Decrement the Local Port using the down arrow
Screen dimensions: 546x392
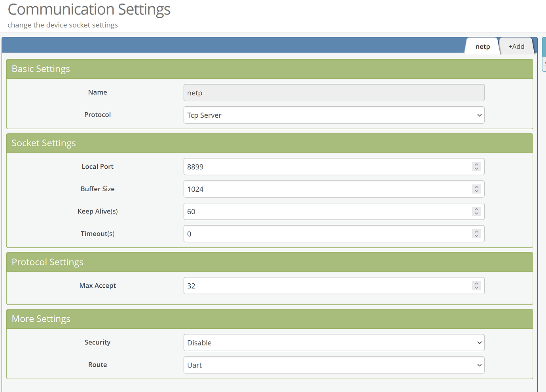(476, 169)
